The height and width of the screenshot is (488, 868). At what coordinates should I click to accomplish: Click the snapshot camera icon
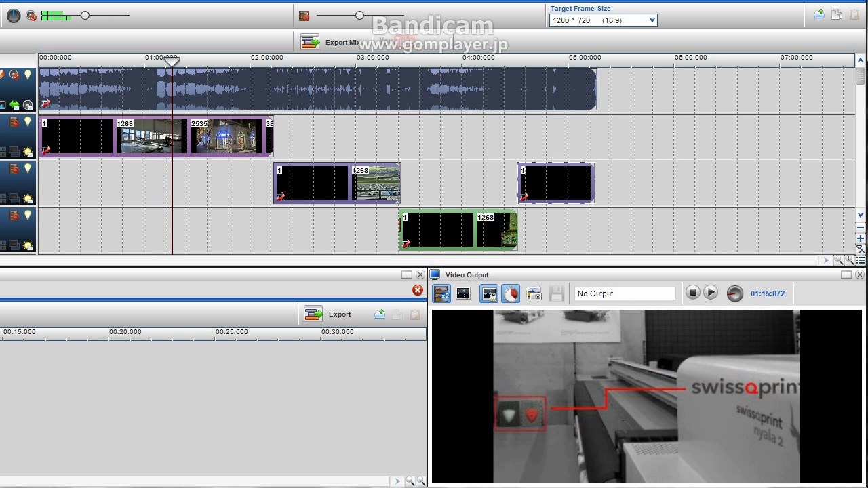tap(534, 293)
